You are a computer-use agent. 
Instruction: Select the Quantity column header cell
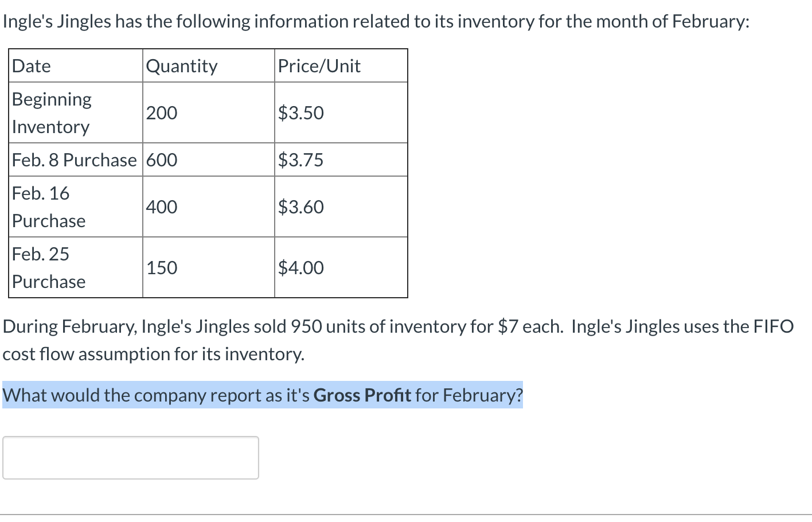coord(209,66)
